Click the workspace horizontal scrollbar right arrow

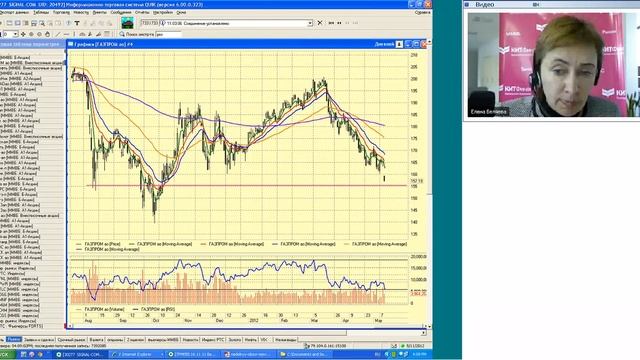(423, 333)
